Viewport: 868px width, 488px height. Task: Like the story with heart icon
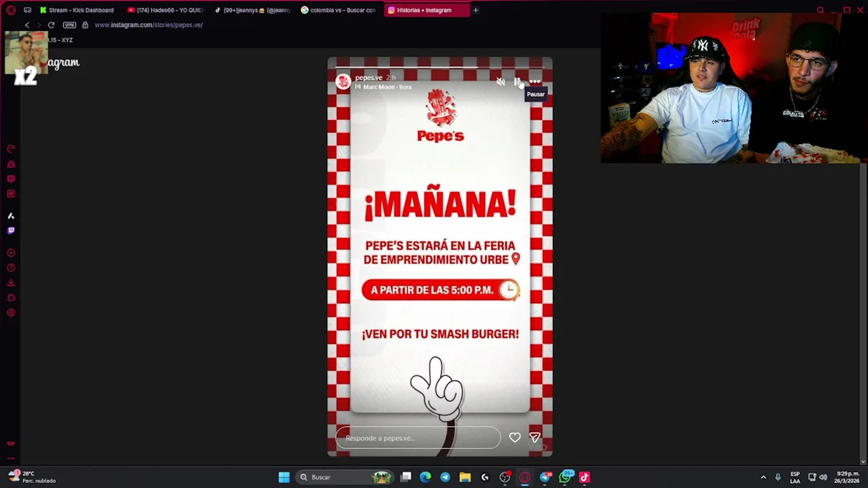[515, 438]
